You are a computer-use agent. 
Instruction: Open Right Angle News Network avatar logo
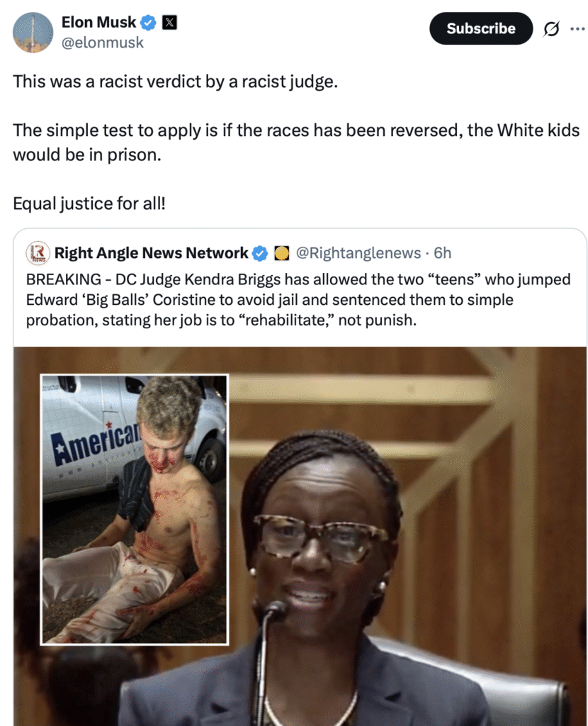pyautogui.click(x=38, y=253)
